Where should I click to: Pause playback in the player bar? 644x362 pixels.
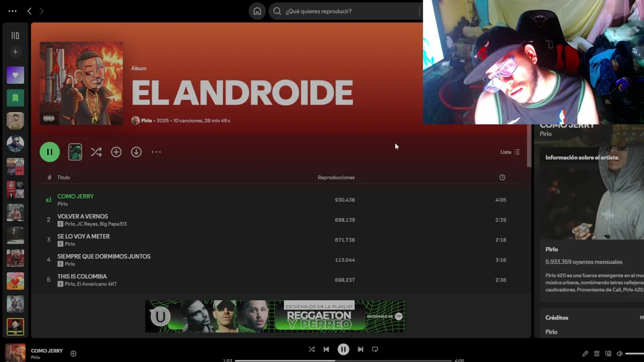pos(343,349)
